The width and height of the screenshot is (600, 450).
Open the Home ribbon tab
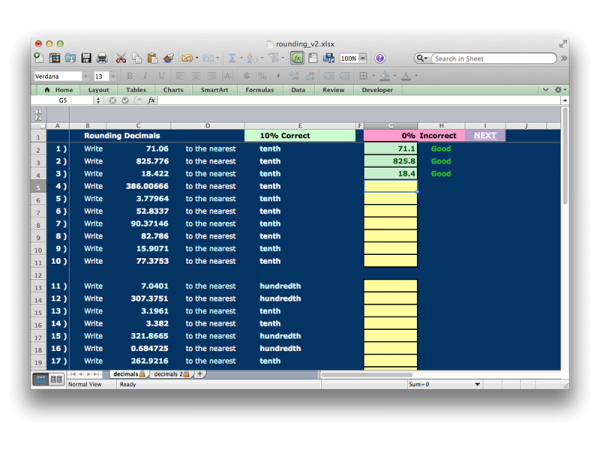59,90
